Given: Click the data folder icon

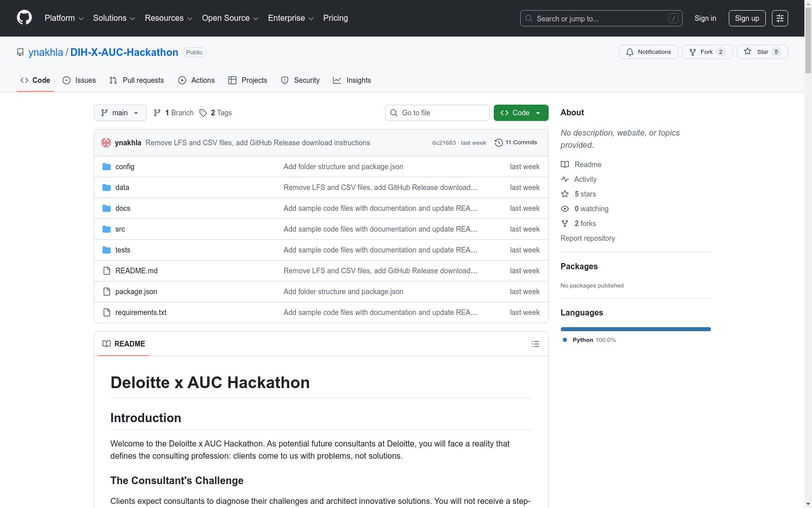Looking at the screenshot, I should click(x=107, y=187).
